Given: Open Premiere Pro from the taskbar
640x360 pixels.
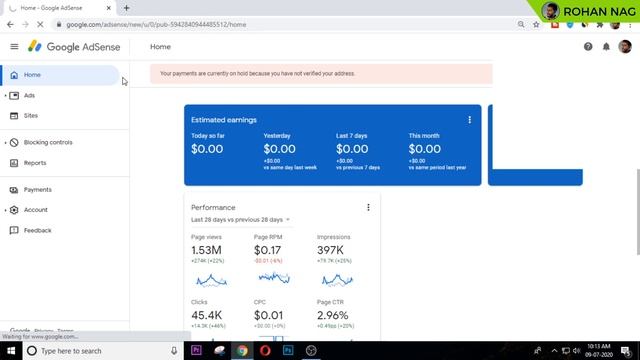Looking at the screenshot, I should (x=196, y=350).
